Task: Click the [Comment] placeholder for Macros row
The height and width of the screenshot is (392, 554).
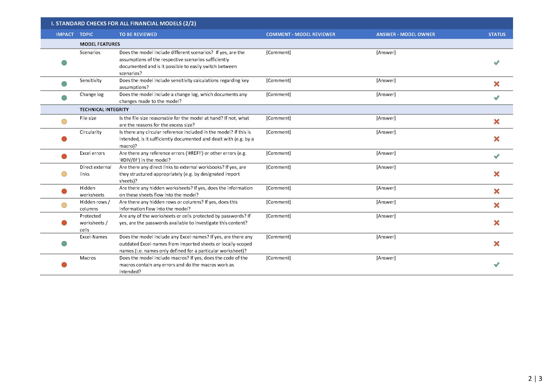Action: [278, 258]
